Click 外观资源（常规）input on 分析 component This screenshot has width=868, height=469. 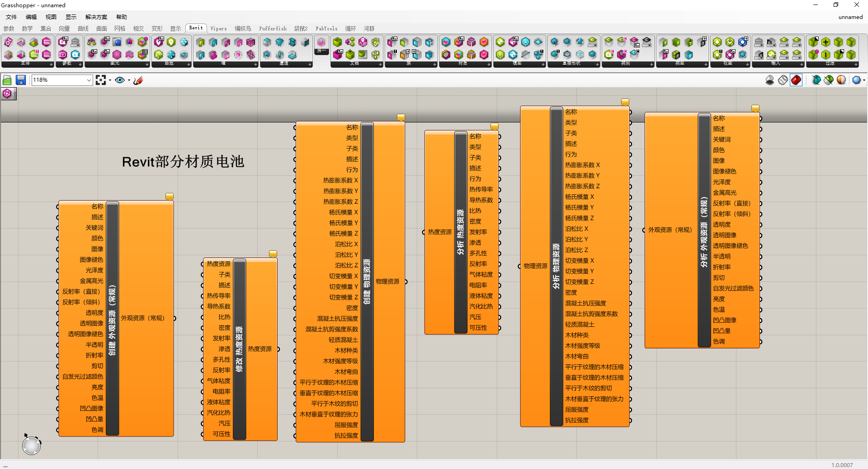(670, 230)
